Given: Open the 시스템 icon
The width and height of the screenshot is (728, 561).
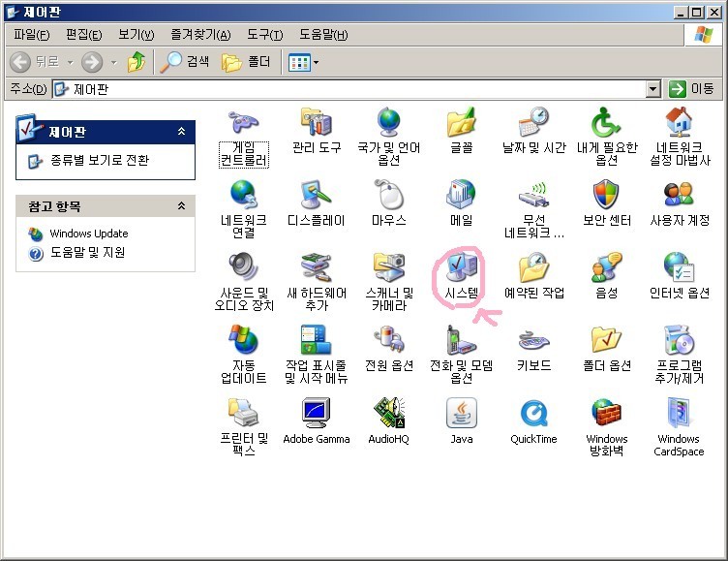Looking at the screenshot, I should pos(461,276).
